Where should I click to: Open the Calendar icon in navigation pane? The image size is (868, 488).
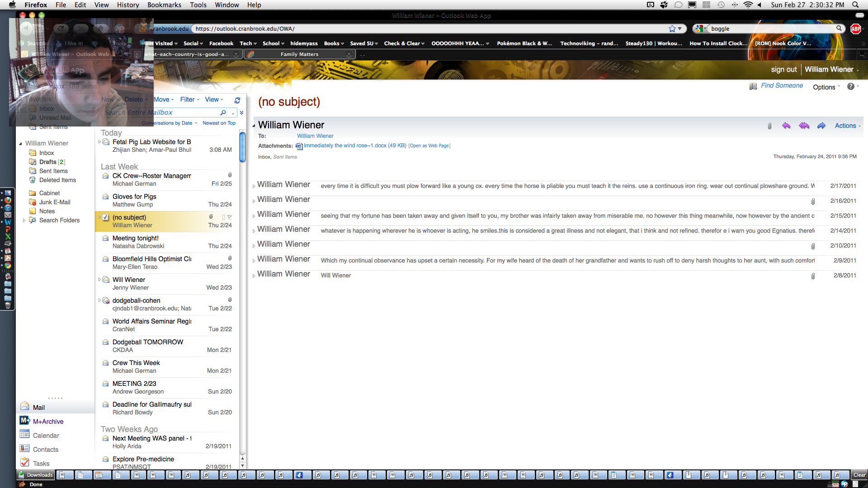[x=25, y=435]
